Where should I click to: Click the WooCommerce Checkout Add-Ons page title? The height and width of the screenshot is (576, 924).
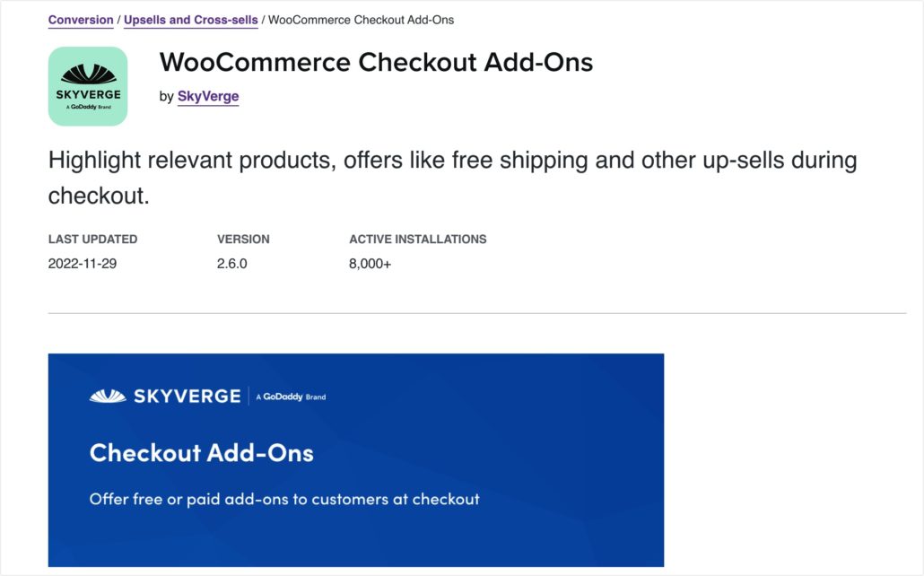[x=376, y=63]
